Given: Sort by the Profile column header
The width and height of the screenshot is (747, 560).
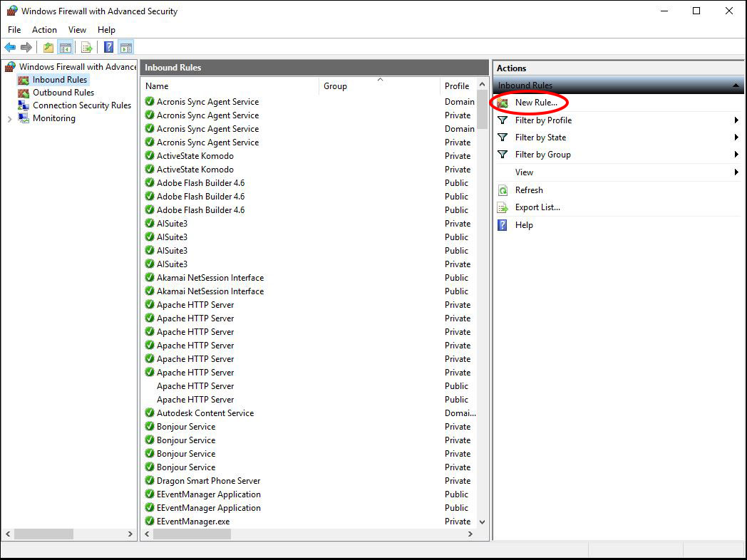Looking at the screenshot, I should pos(458,86).
